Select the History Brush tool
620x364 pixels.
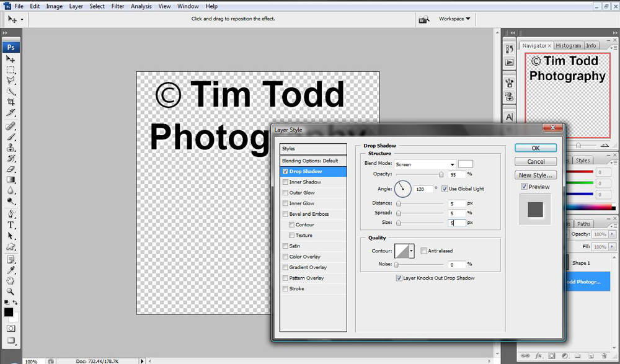(x=11, y=158)
